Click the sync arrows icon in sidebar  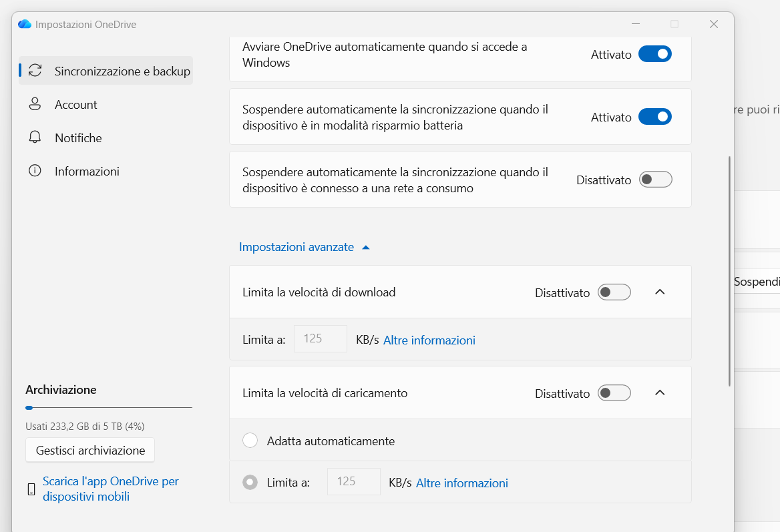click(x=35, y=71)
